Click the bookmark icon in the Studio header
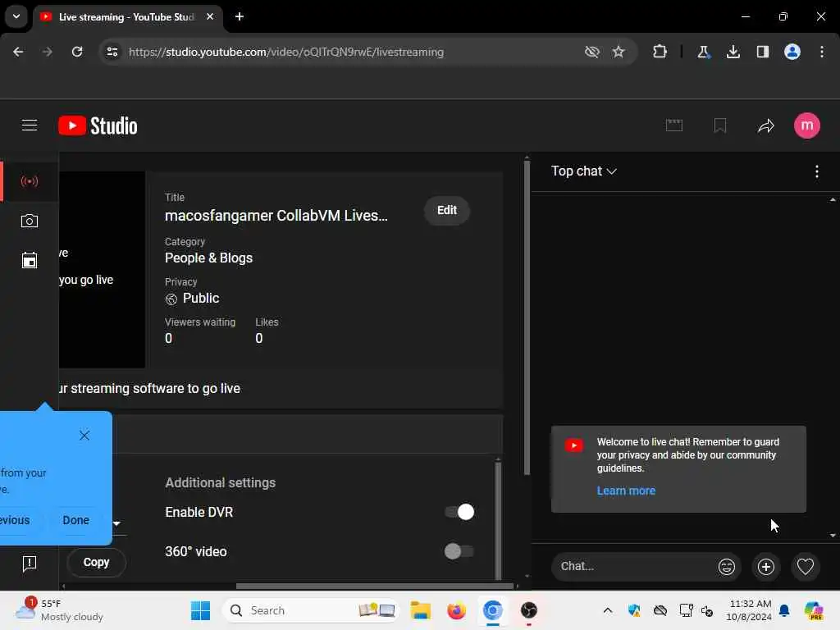This screenshot has height=630, width=840. [720, 126]
